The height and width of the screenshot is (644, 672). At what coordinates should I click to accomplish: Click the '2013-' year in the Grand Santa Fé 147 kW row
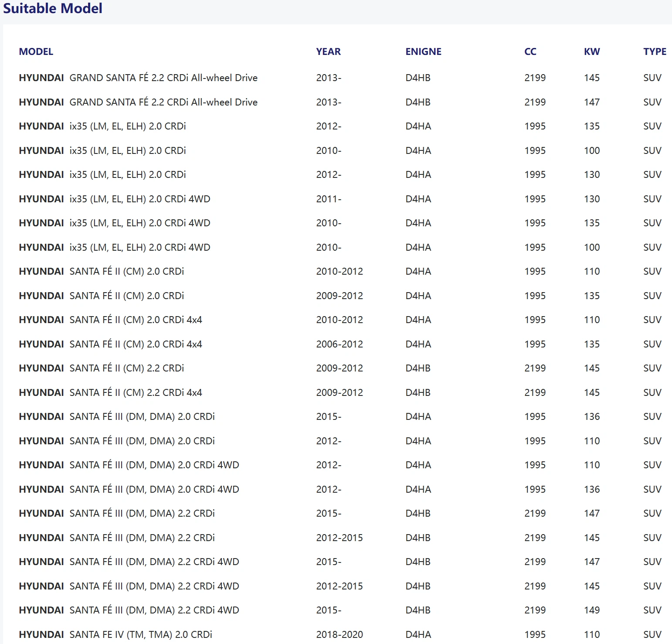[329, 102]
